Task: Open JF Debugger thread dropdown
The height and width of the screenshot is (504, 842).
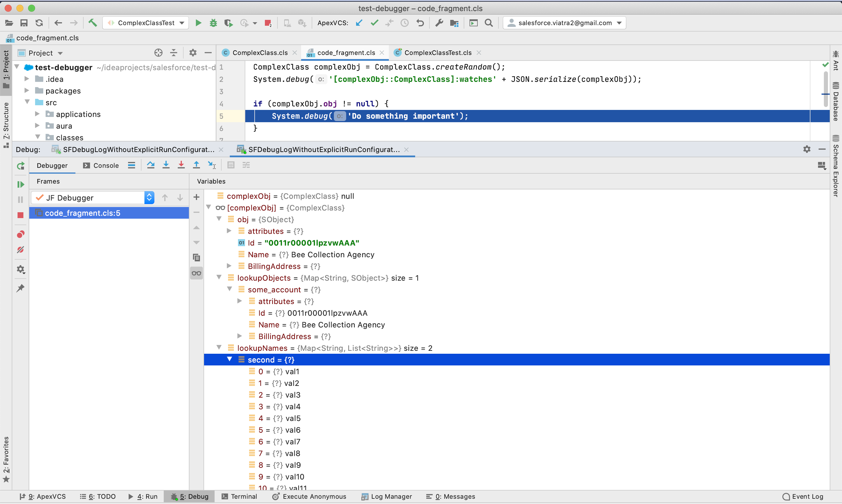Action: coord(93,198)
